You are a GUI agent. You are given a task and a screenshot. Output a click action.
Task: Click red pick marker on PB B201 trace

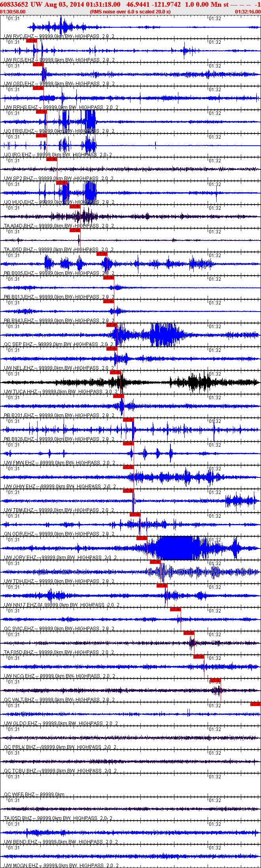pyautogui.click(x=118, y=396)
